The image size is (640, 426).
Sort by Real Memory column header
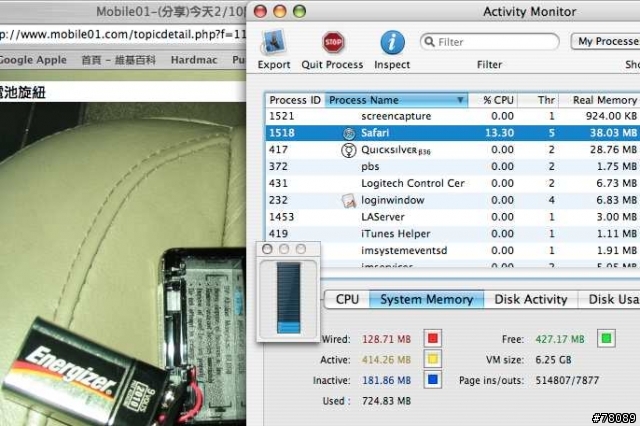599,100
